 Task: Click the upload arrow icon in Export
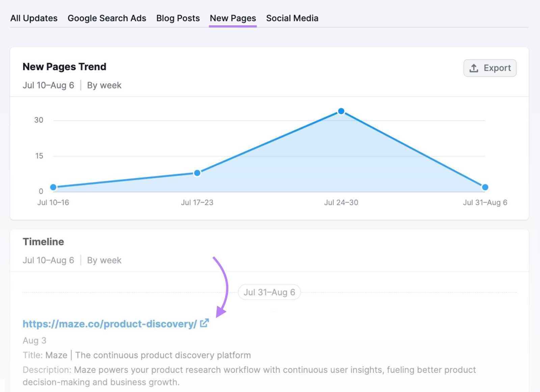click(474, 68)
